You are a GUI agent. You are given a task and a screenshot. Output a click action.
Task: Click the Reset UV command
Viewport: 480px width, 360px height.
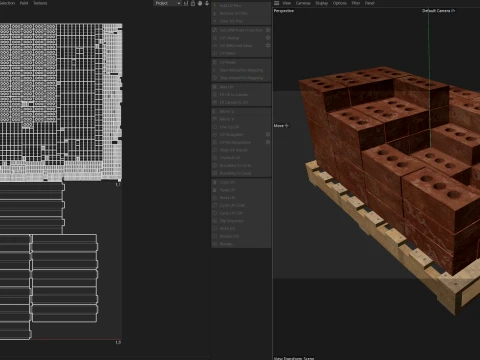(241, 198)
